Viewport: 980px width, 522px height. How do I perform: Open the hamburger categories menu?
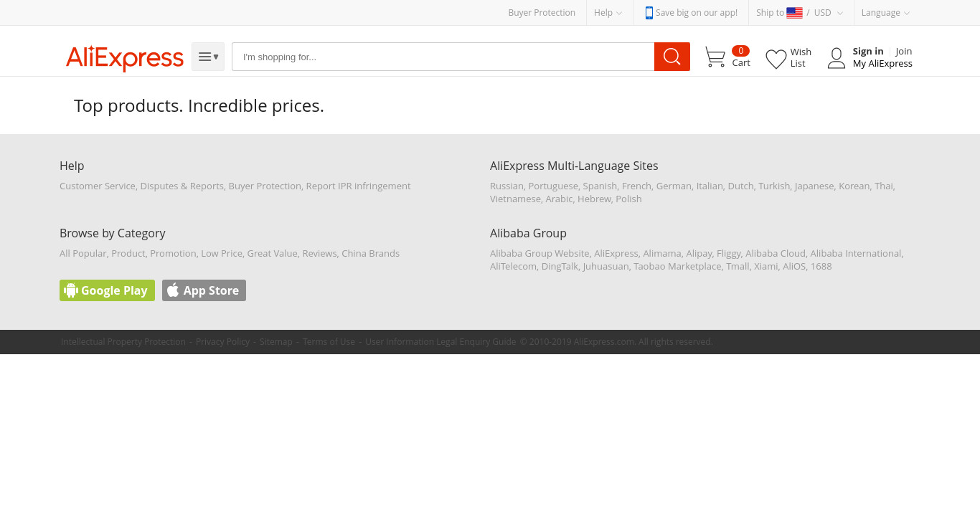click(x=208, y=57)
